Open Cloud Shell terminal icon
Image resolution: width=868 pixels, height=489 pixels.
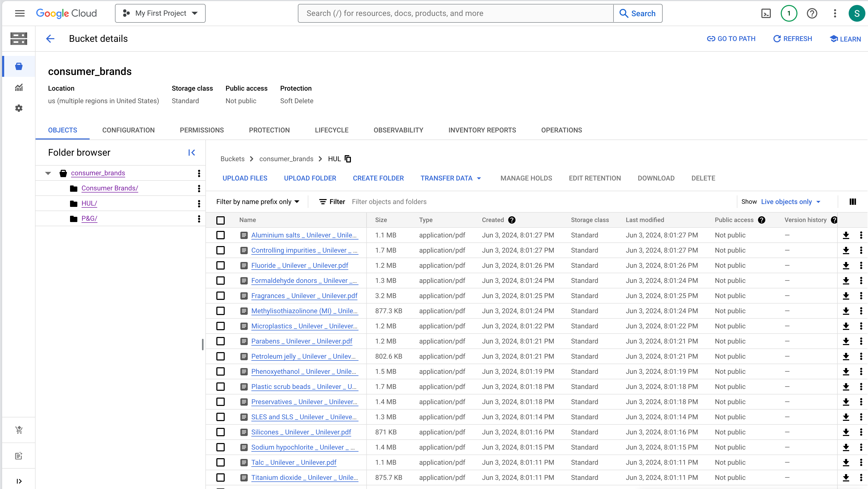tap(766, 14)
